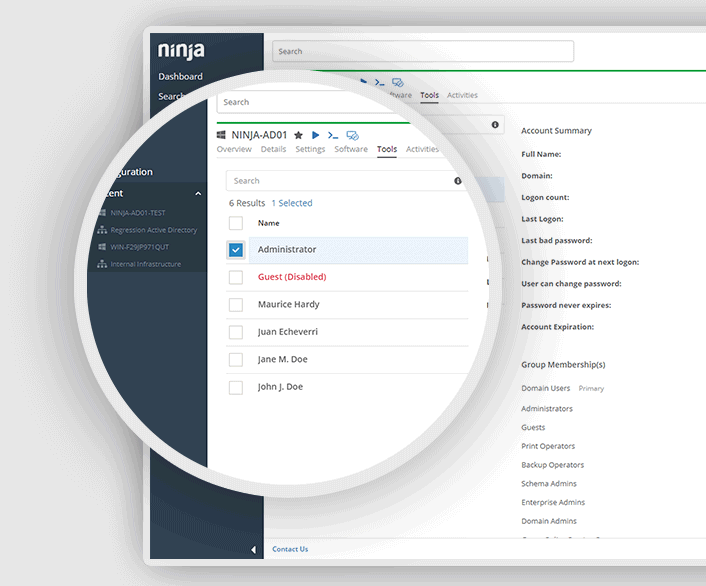
Task: Open the background Activities tab
Action: (x=462, y=95)
